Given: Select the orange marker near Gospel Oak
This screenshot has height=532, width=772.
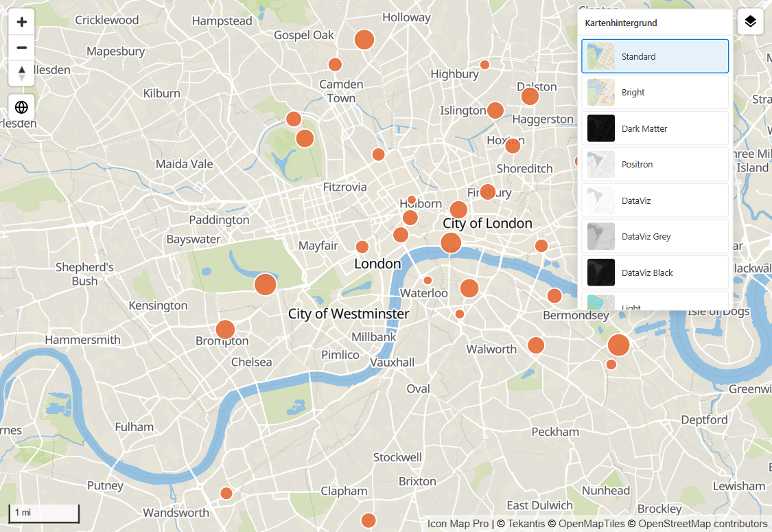Looking at the screenshot, I should [364, 39].
